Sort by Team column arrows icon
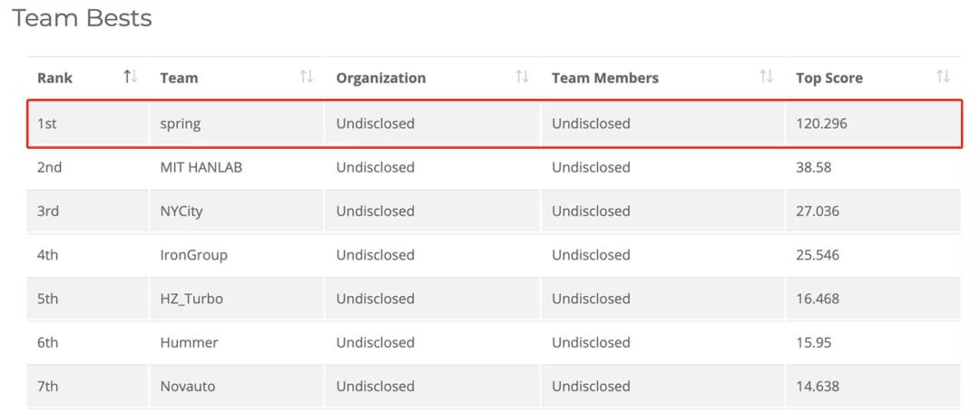This screenshot has width=980, height=414. tap(307, 77)
